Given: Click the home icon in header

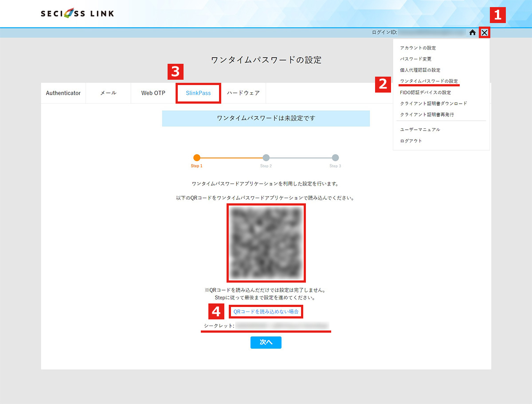Looking at the screenshot, I should click(x=473, y=32).
